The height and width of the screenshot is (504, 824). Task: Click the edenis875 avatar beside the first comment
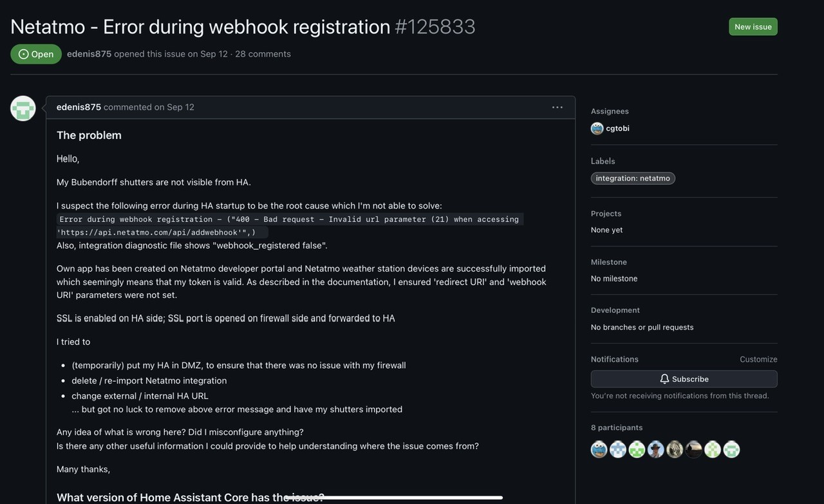tap(23, 108)
